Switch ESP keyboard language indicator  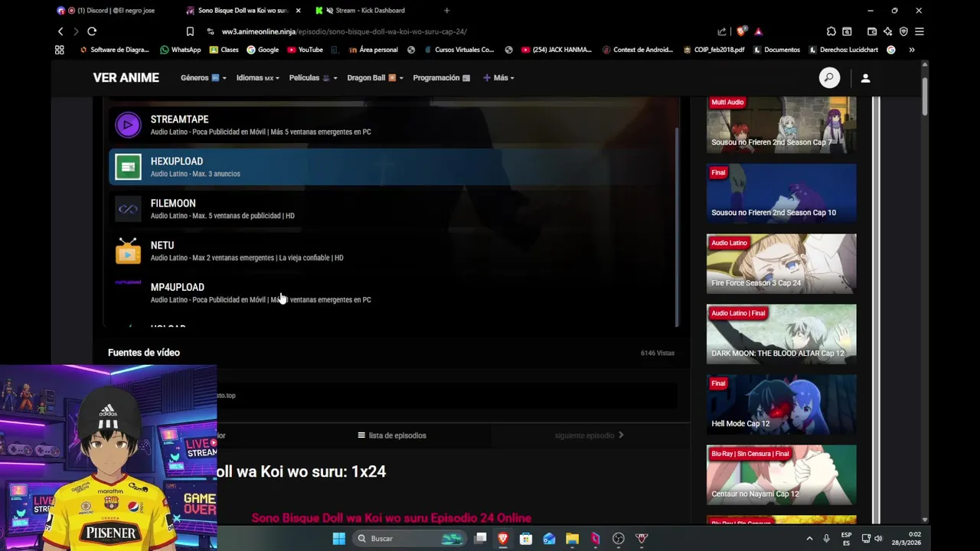click(846, 538)
